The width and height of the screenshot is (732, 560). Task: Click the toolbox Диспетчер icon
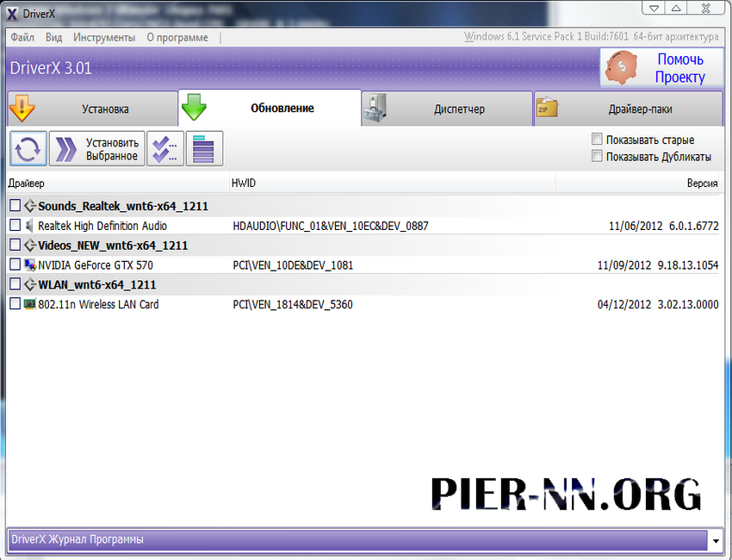[x=375, y=109]
